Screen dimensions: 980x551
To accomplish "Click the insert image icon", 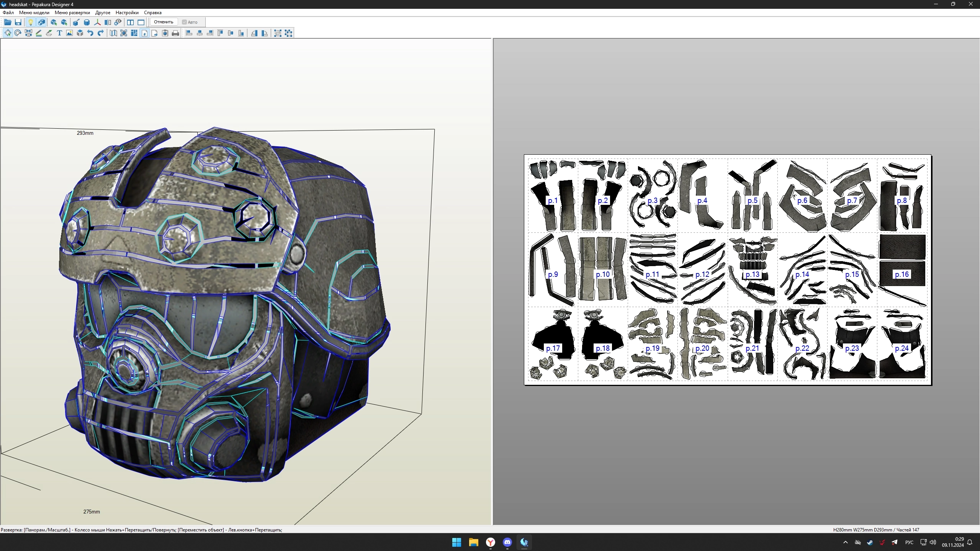I will [69, 33].
